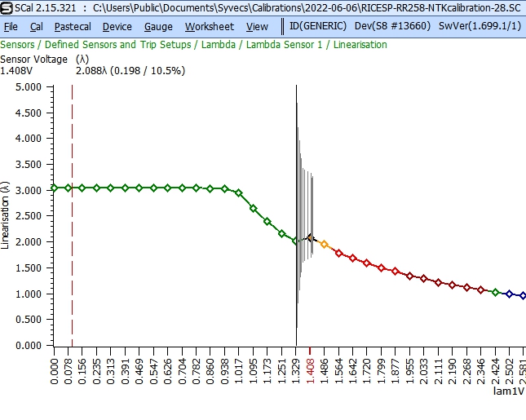Select the green data point at 0.469V
Image resolution: width=526 pixels, height=420 pixels.
click(139, 188)
